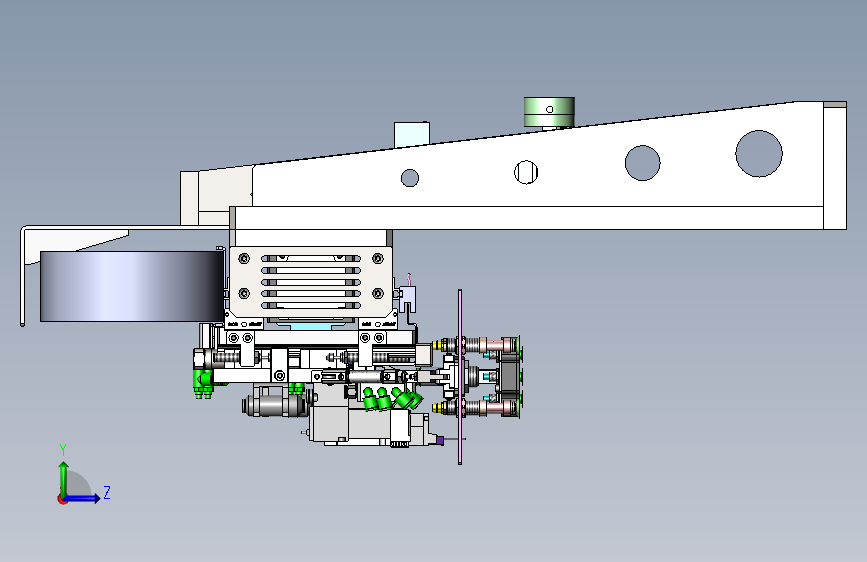Click the red origin point of the coordinate triad
Viewport: 867px width, 562px height.
point(62,499)
